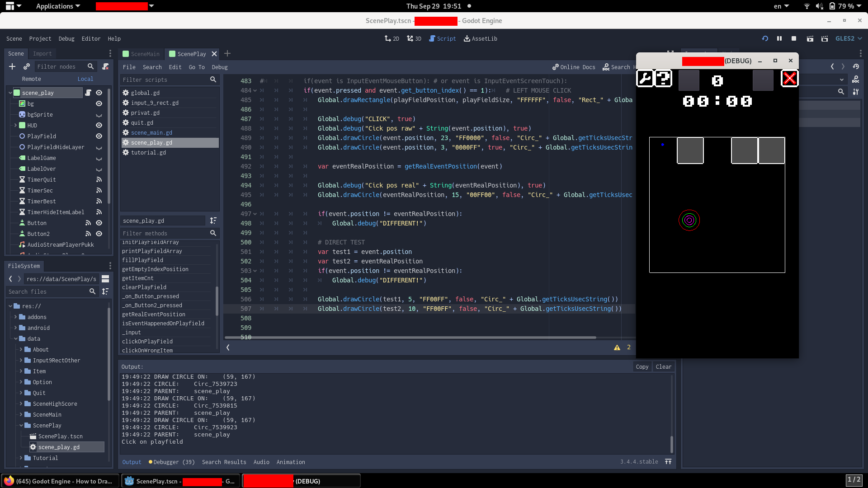Stop the running scene

pos(794,38)
